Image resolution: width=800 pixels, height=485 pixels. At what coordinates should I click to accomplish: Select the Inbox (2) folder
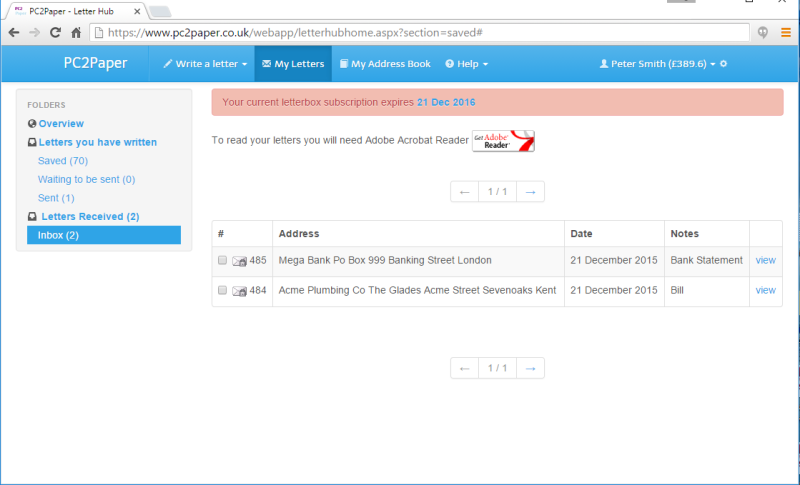(x=104, y=235)
